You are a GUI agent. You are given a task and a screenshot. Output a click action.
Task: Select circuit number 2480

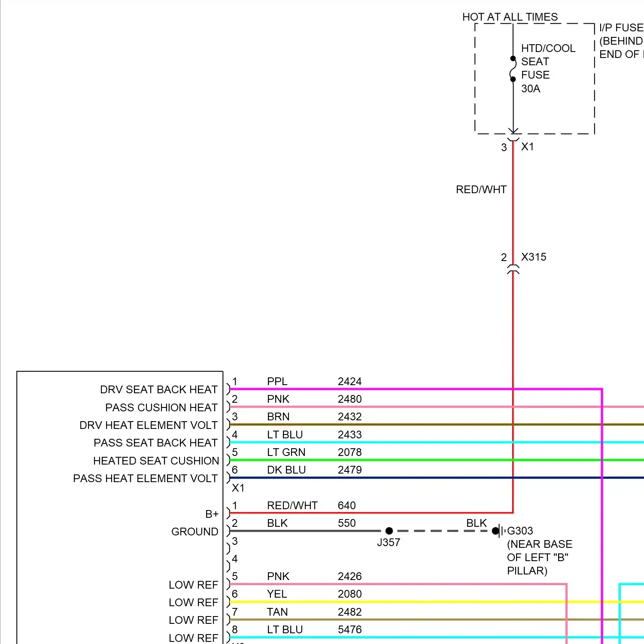(350, 399)
